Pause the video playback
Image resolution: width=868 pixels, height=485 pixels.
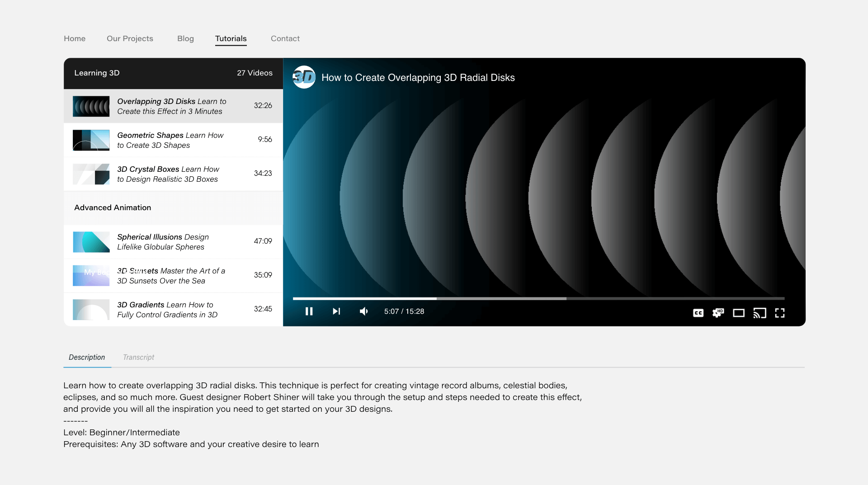click(309, 311)
